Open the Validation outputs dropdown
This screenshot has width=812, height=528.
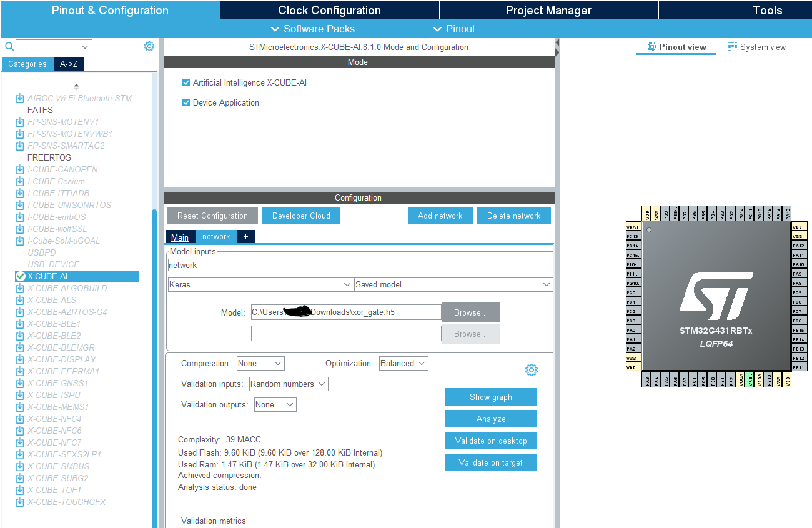tap(275, 404)
